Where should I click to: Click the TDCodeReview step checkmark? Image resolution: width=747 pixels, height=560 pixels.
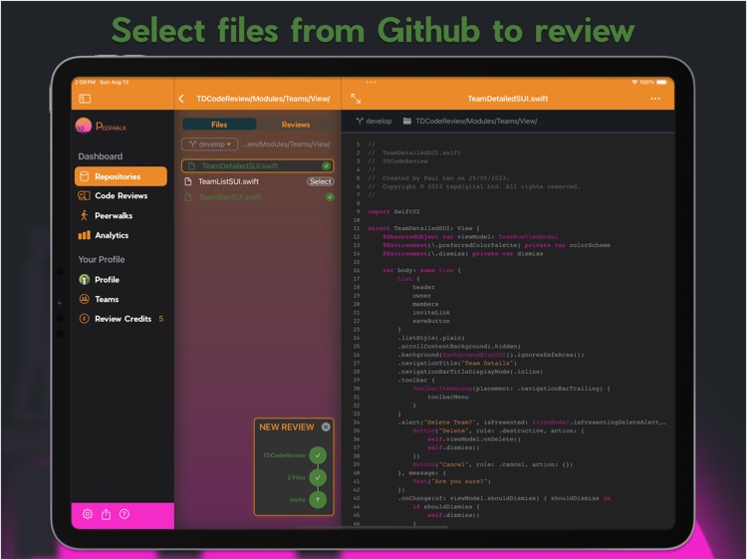[318, 455]
